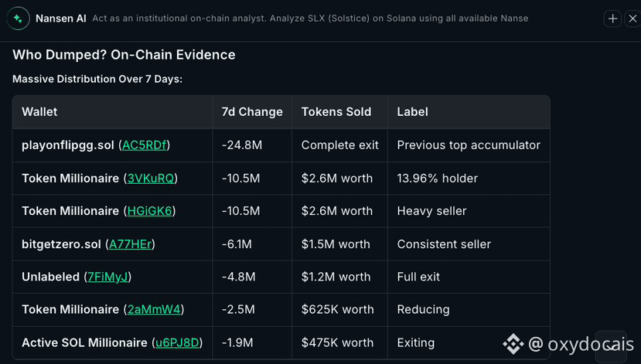
Task: Click the truncated prompt text in header
Action: 310,19
